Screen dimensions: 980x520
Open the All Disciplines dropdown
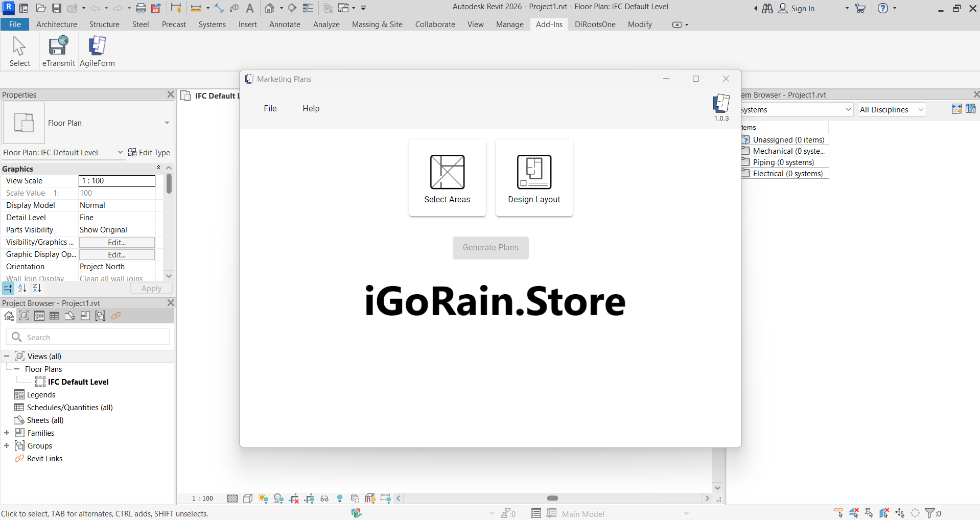click(892, 110)
